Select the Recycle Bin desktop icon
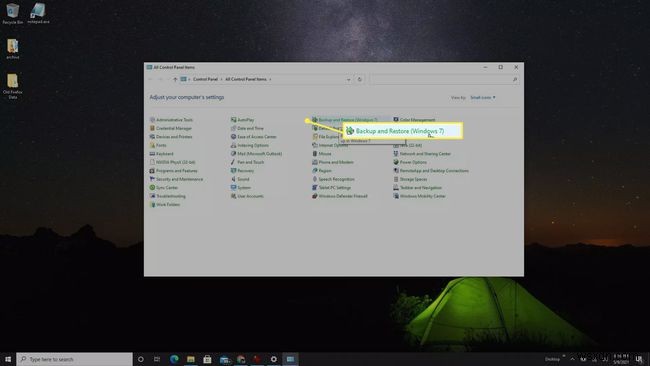Viewport: 650px width, 366px height. 13,13
